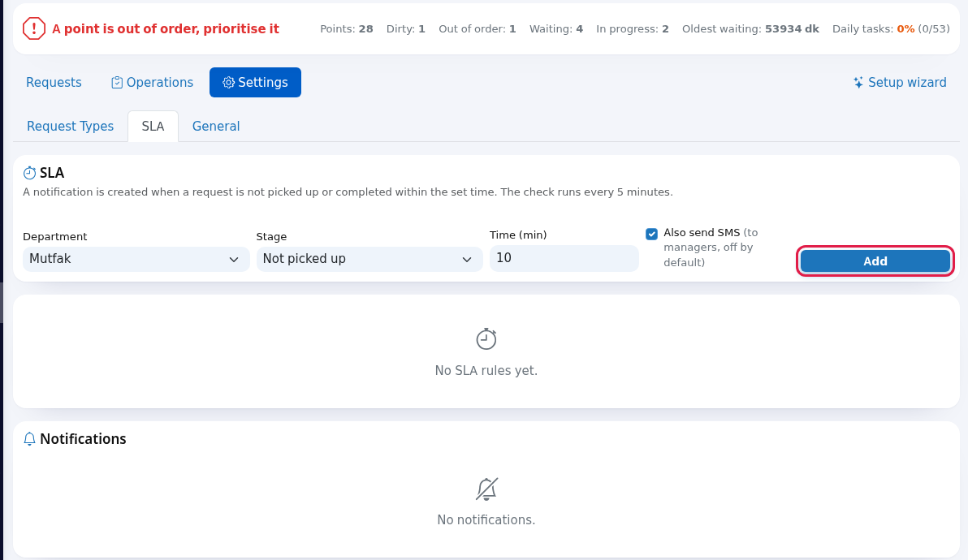Image resolution: width=968 pixels, height=560 pixels.
Task: Switch to the General tab
Action: (216, 127)
